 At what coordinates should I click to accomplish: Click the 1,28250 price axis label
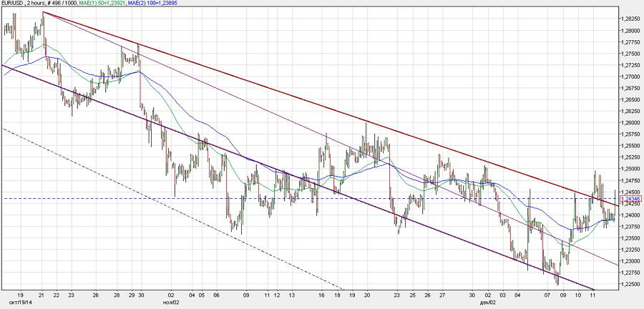pos(631,19)
